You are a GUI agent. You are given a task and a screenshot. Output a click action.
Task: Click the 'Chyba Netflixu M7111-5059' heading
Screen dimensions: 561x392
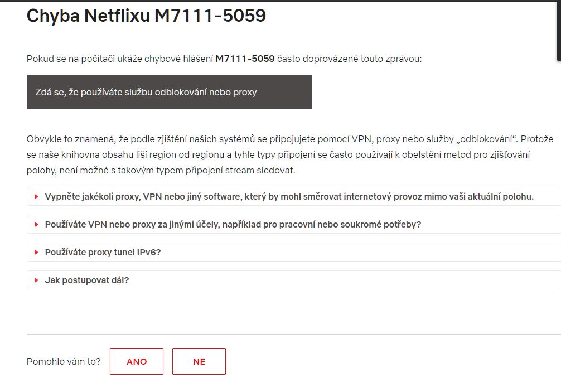point(146,16)
